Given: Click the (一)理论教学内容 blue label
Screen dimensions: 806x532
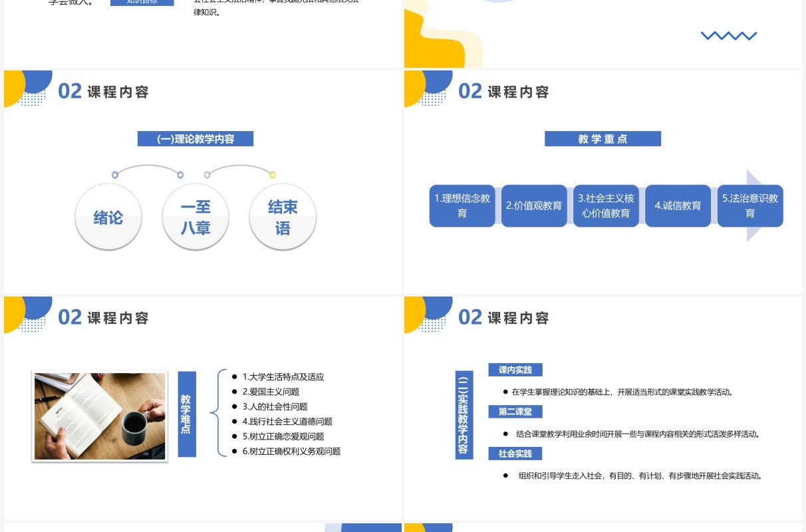Looking at the screenshot, I should (196, 139).
